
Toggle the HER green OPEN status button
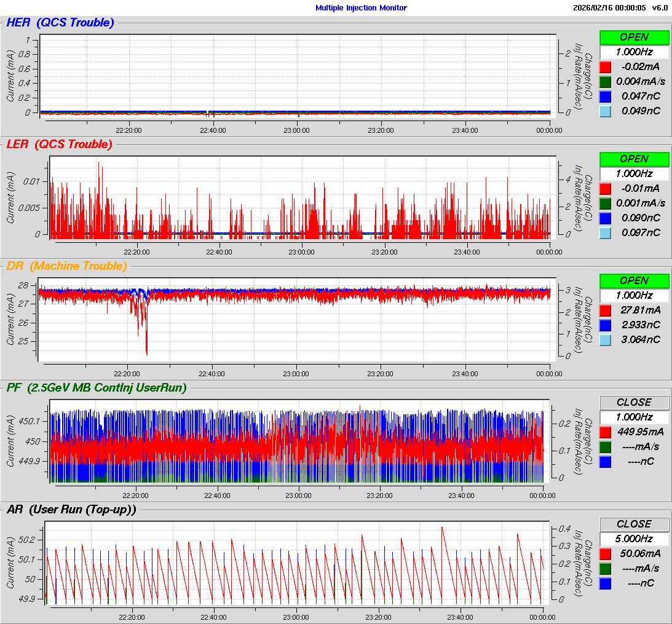pos(634,37)
